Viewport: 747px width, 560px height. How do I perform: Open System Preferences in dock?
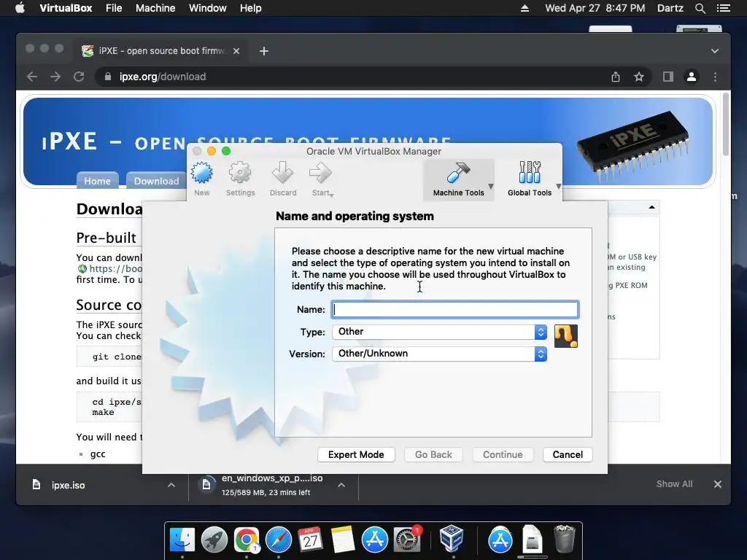(407, 540)
